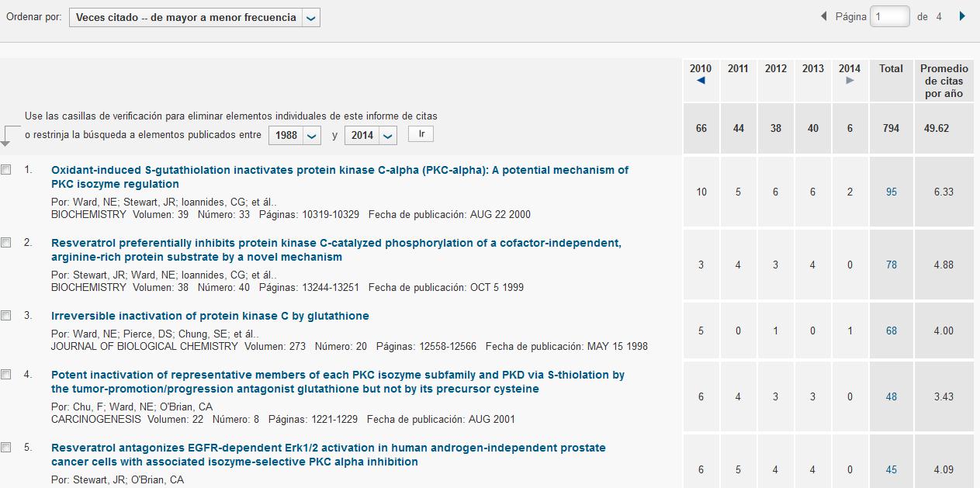Check the box for article 1

click(6, 170)
